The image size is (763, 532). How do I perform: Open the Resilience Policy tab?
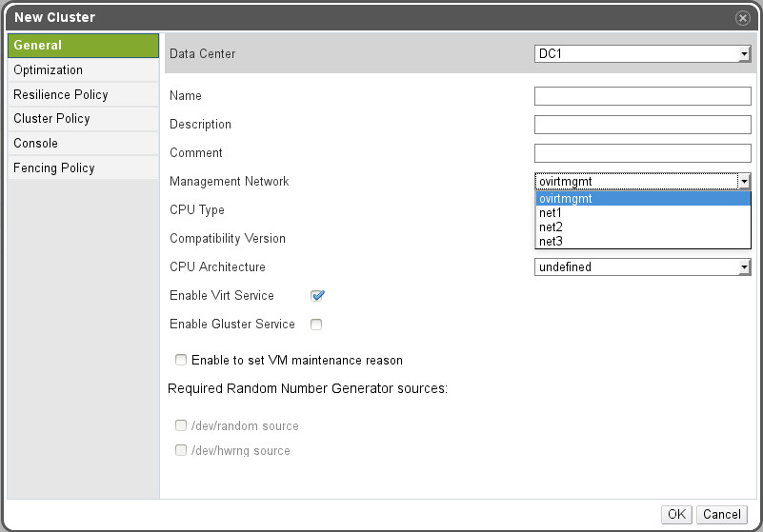[x=61, y=95]
